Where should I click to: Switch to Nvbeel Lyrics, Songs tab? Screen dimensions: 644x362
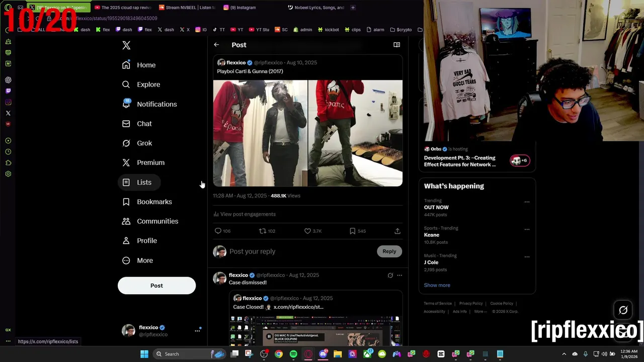pyautogui.click(x=316, y=8)
